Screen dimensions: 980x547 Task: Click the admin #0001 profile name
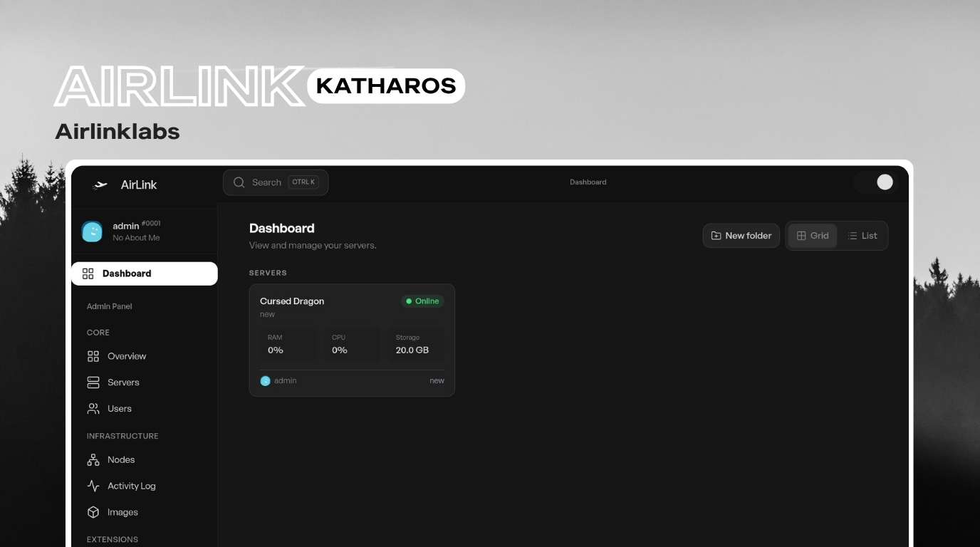(x=137, y=225)
